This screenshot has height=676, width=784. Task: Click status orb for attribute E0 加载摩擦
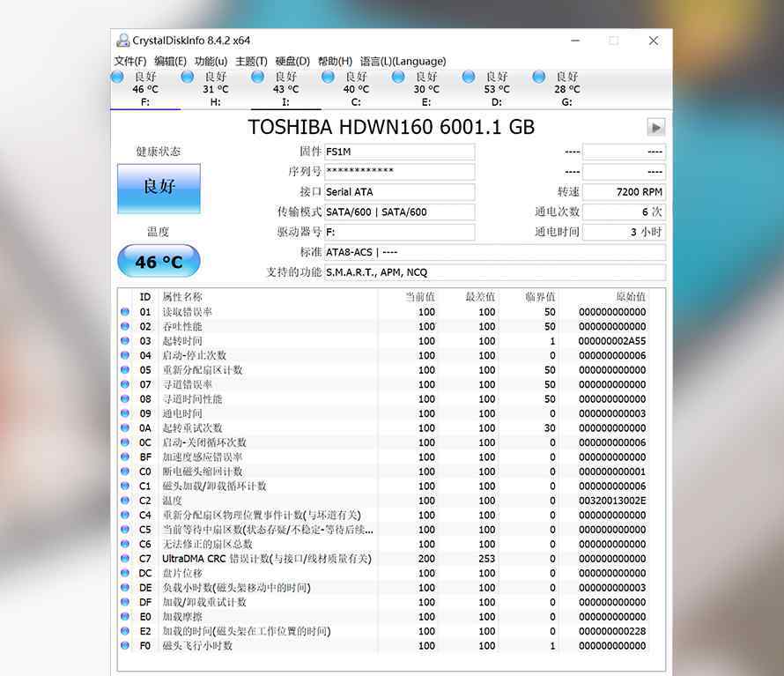[125, 616]
